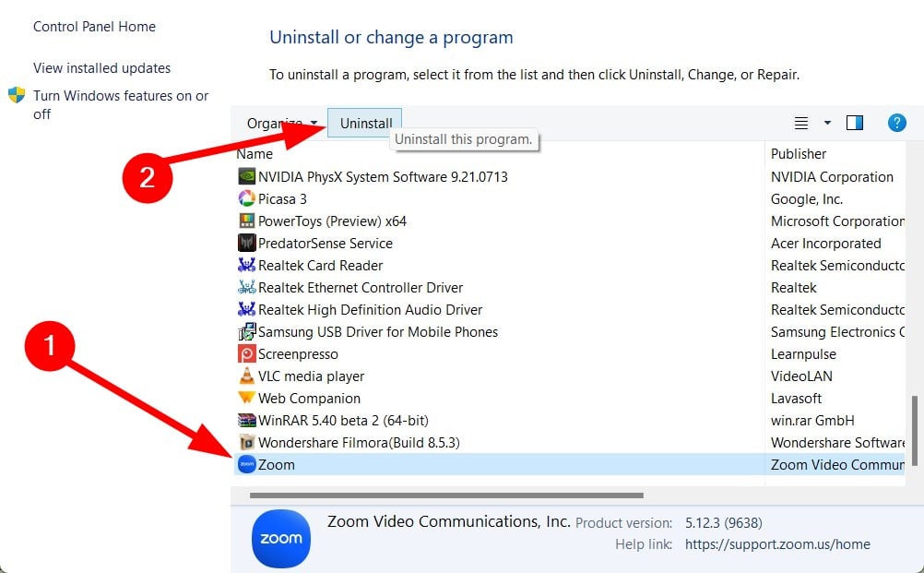Sort by the Name column header
The height and width of the screenshot is (573, 924).
coord(255,154)
